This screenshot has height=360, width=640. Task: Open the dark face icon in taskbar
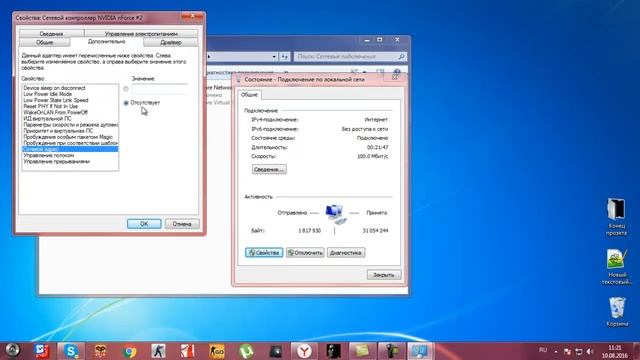(333, 351)
